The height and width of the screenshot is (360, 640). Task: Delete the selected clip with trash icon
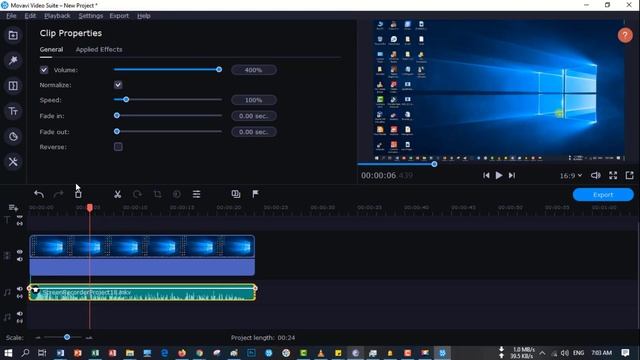coord(78,194)
